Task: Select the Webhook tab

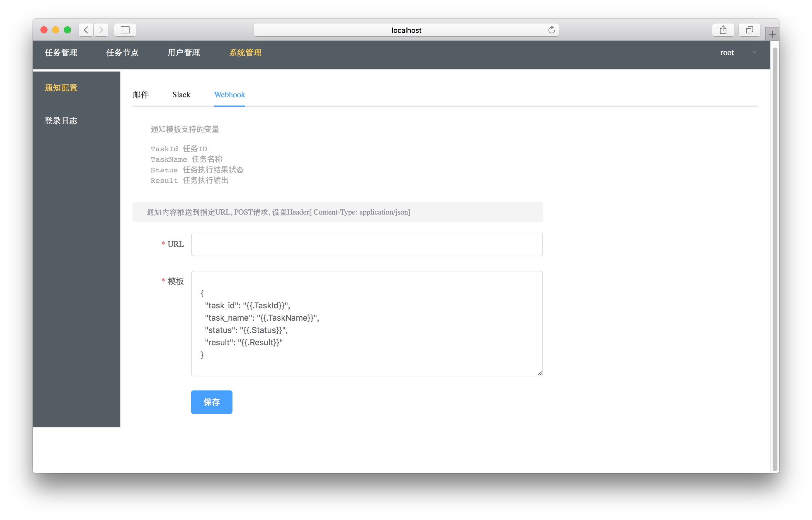Action: point(229,95)
